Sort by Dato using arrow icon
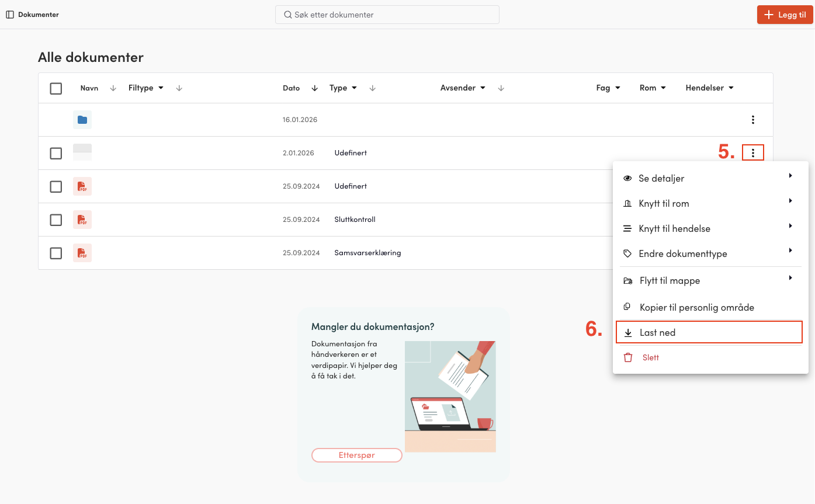This screenshot has height=504, width=815. tap(314, 88)
